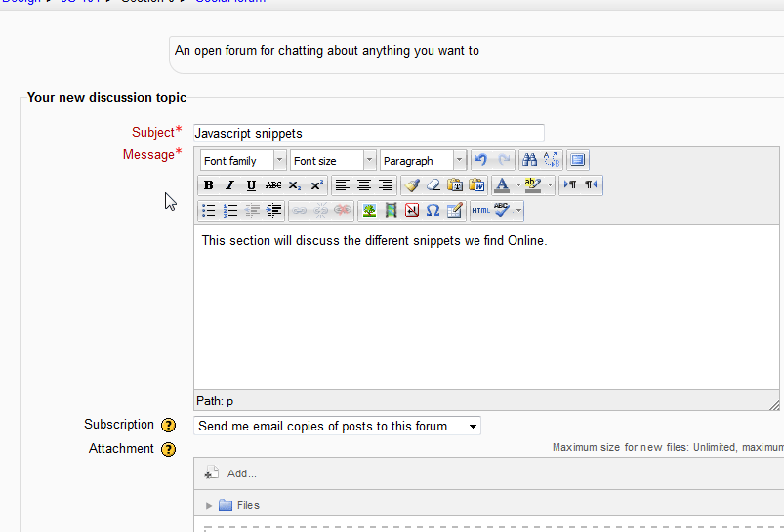Viewport: 784px width, 532px height.
Task: Center align the message text
Action: (x=364, y=185)
